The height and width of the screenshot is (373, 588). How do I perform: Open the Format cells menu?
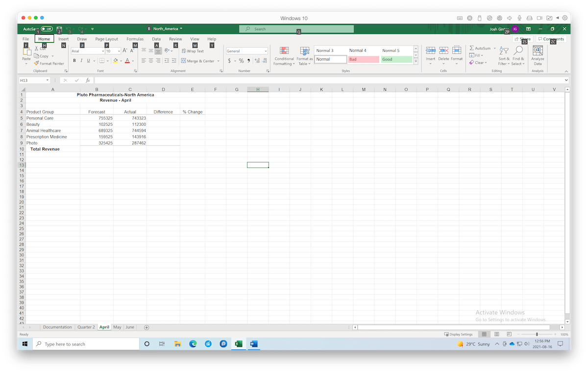(457, 56)
